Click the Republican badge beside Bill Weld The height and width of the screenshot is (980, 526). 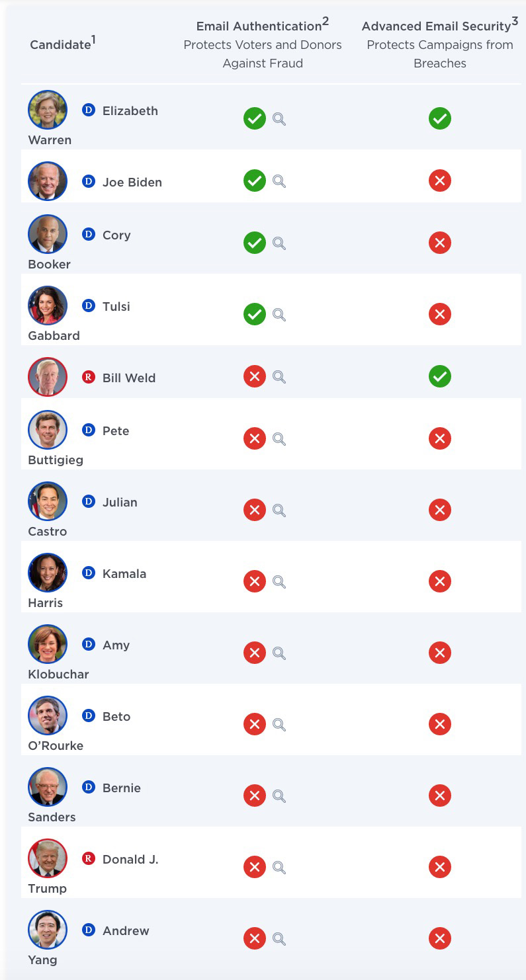[x=89, y=377]
